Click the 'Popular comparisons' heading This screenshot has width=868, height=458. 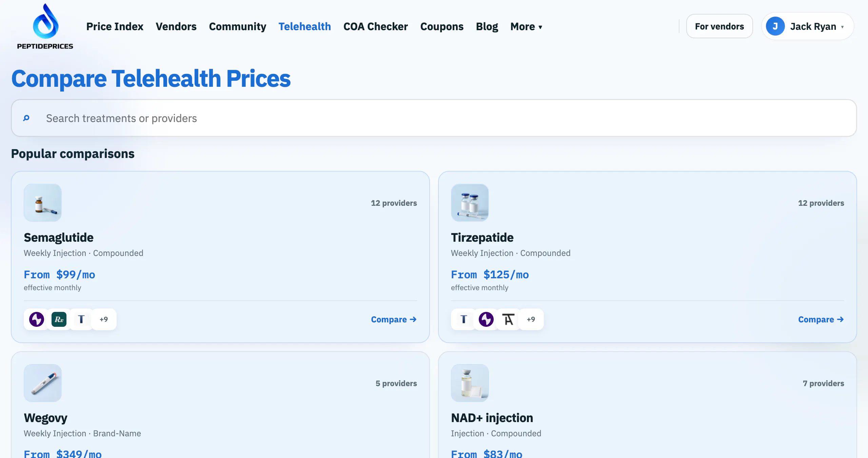tap(73, 154)
